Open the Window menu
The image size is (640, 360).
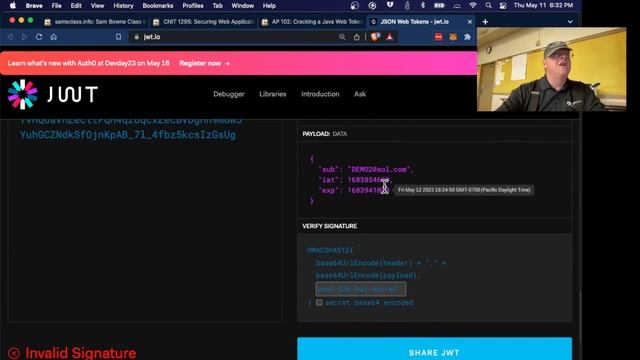(242, 6)
